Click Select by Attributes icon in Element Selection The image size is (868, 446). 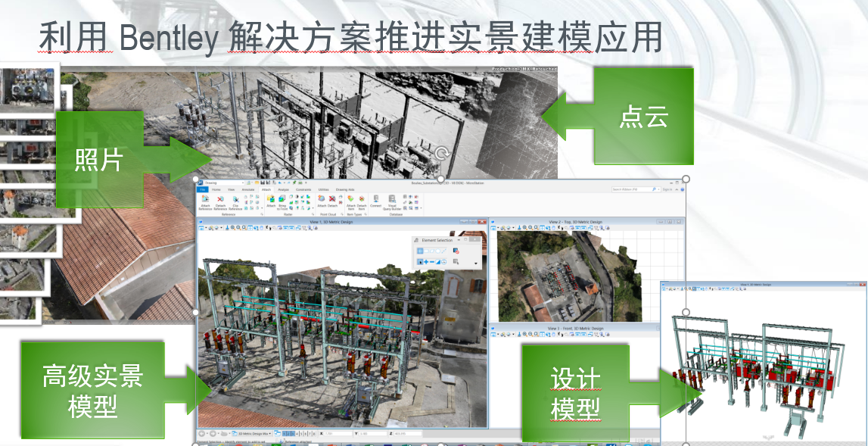[x=456, y=261]
